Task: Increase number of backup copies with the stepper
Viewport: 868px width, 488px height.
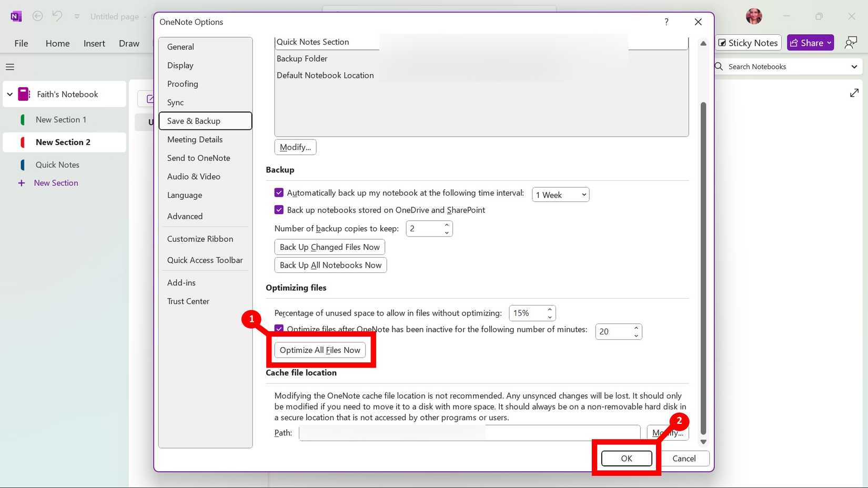Action: pos(446,225)
